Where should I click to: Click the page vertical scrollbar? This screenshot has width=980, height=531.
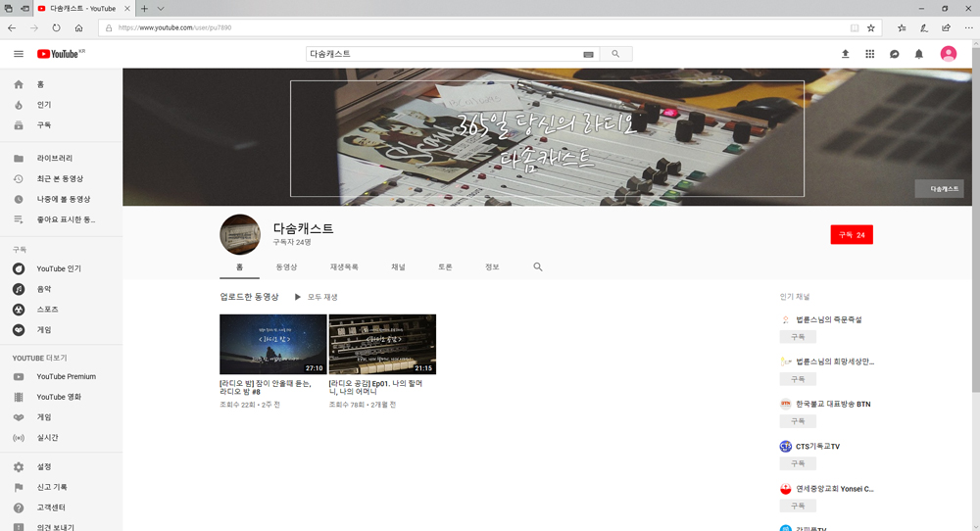(976, 218)
